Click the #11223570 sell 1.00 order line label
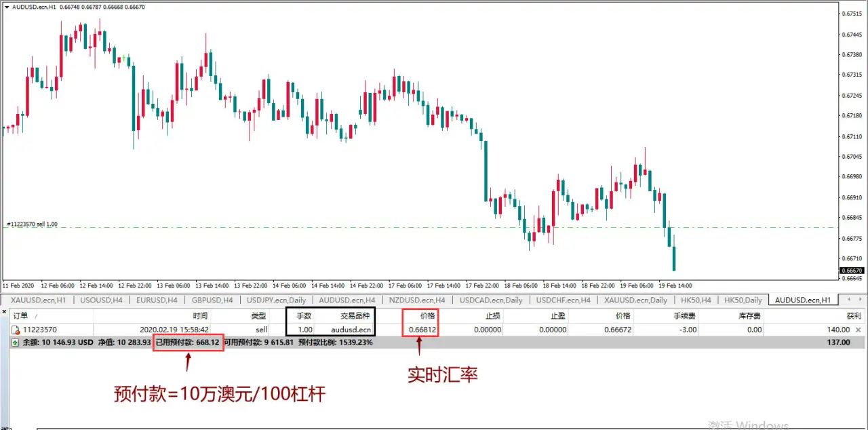868x430 pixels. coord(32,224)
